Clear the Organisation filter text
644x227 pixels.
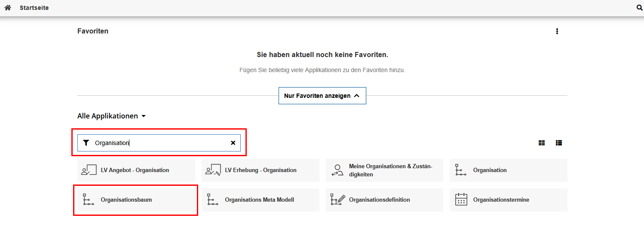(233, 143)
